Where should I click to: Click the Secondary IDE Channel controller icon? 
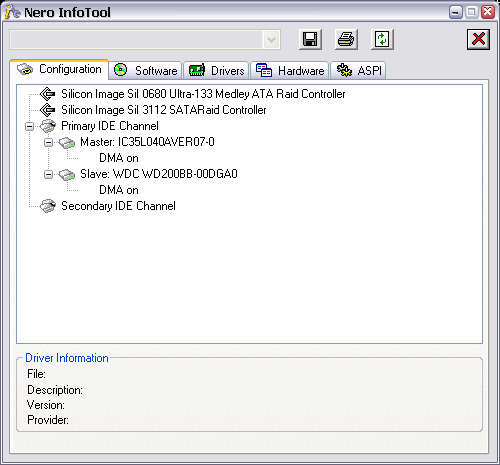pos(48,206)
